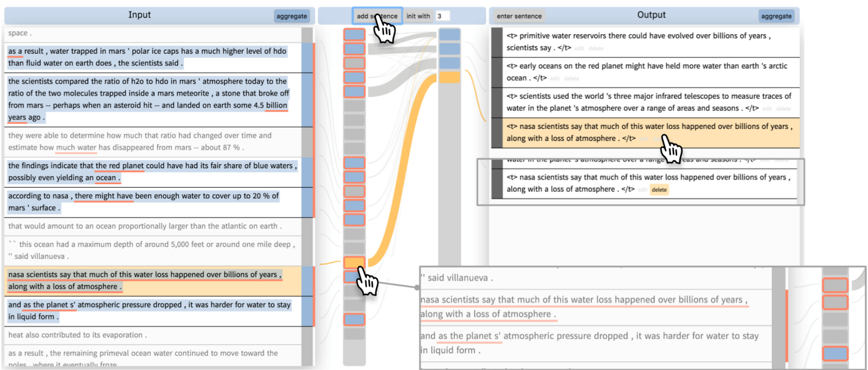This screenshot has height=370, width=868.
Task: Click the orange node in the output column
Action: point(449,77)
